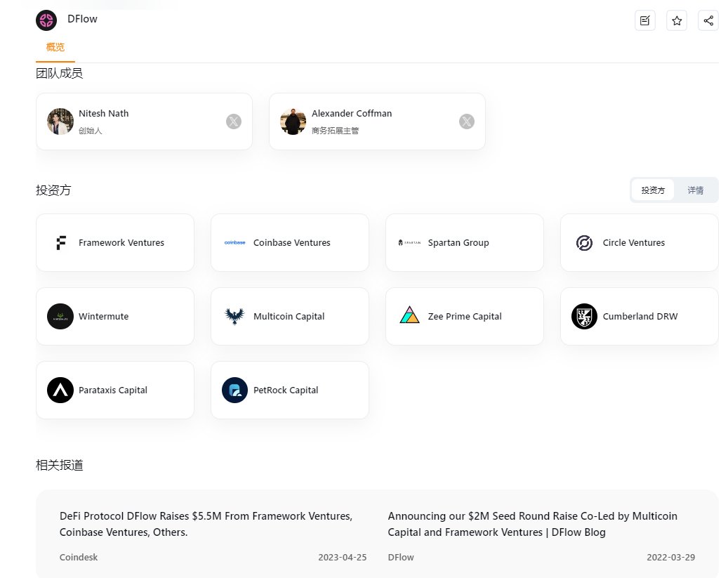This screenshot has width=728, height=578.
Task: Open Alexander Coffman's X profile icon
Action: click(x=467, y=121)
